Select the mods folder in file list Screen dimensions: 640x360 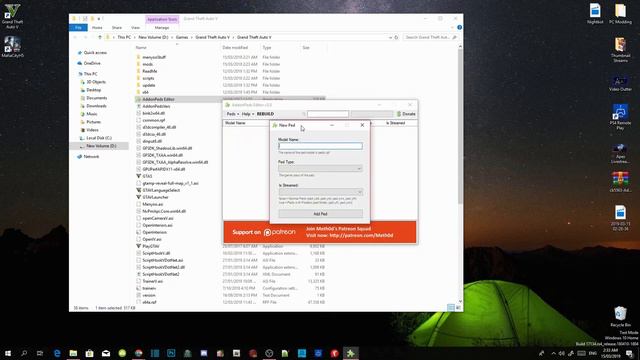[148, 64]
